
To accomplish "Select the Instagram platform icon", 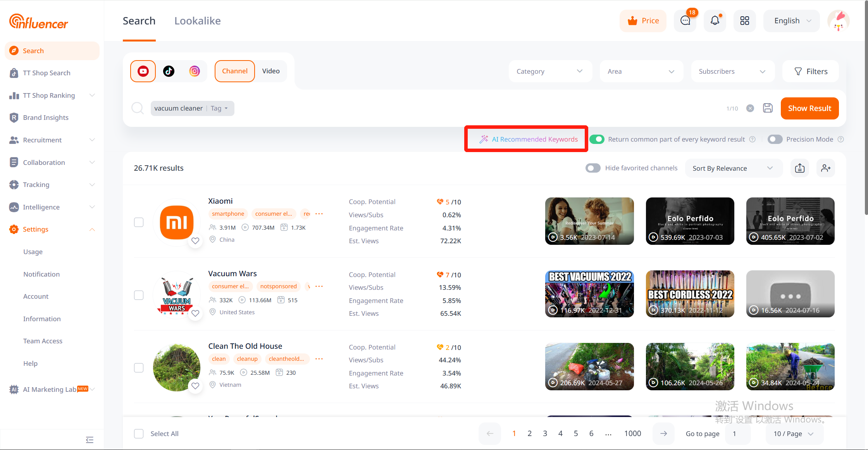I will pos(195,71).
